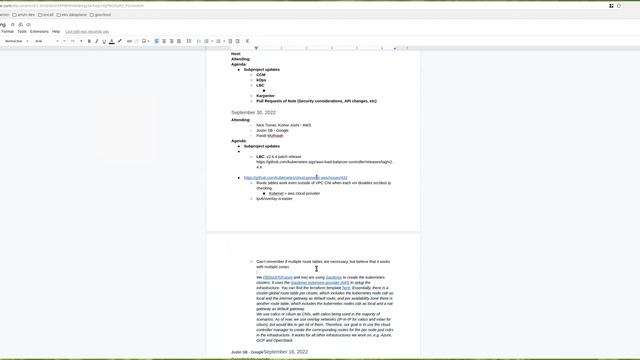This screenshot has width=640, height=360.
Task: Open the Help menu
Action: (x=56, y=31)
